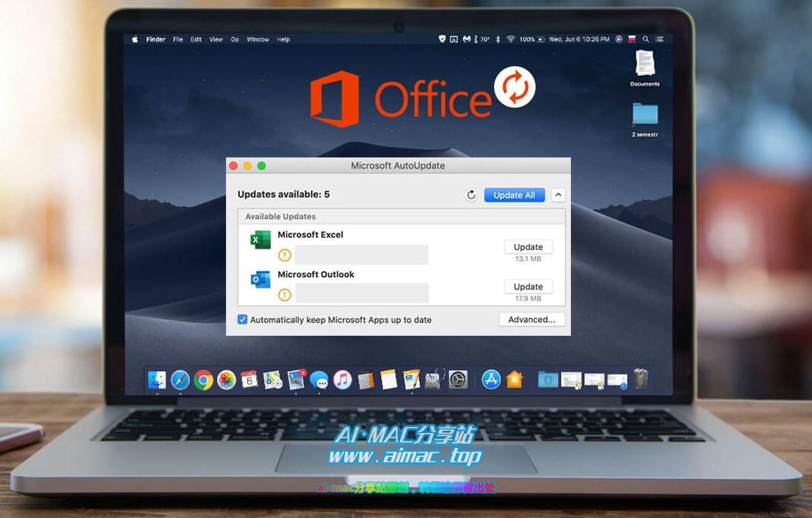Screen dimensions: 812x518
Task: Open the Bluetooth menu bar icon
Action: [498, 39]
